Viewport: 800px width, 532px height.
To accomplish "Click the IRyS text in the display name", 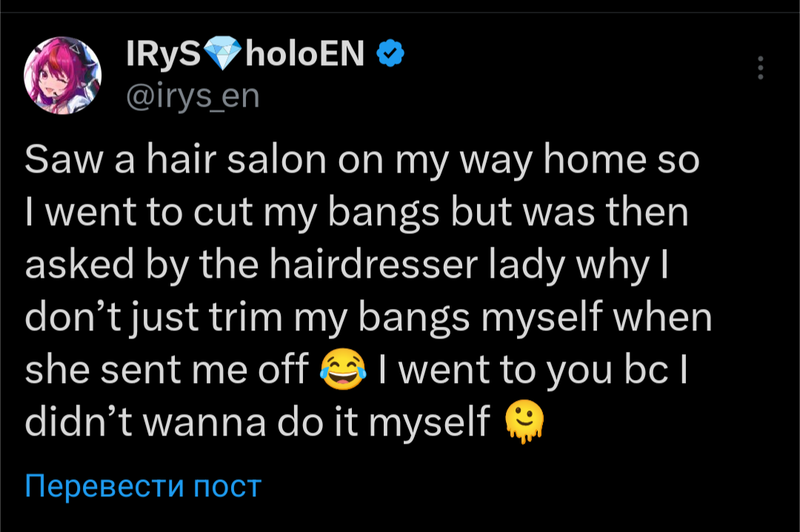I will click(163, 53).
